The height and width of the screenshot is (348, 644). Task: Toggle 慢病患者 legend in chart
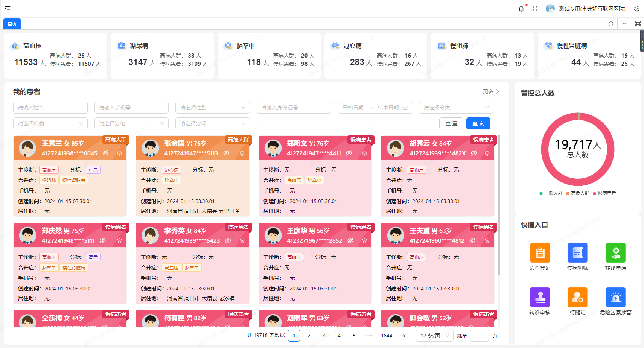pyautogui.click(x=604, y=193)
